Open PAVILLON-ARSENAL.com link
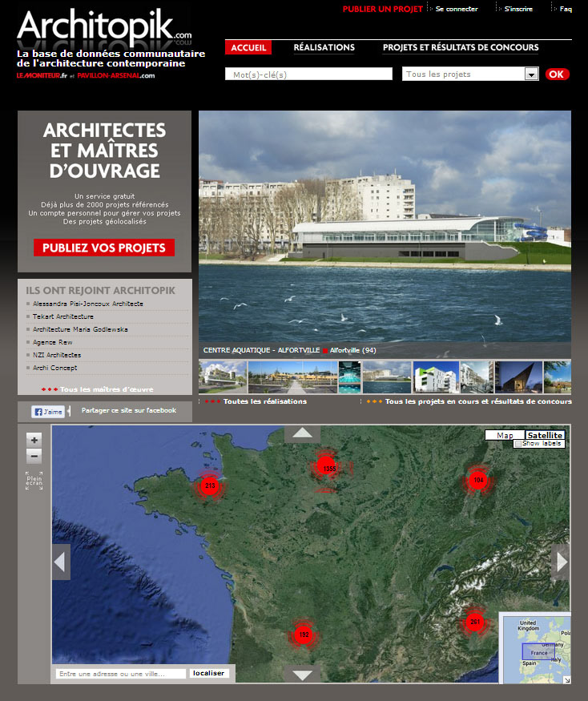 116,75
